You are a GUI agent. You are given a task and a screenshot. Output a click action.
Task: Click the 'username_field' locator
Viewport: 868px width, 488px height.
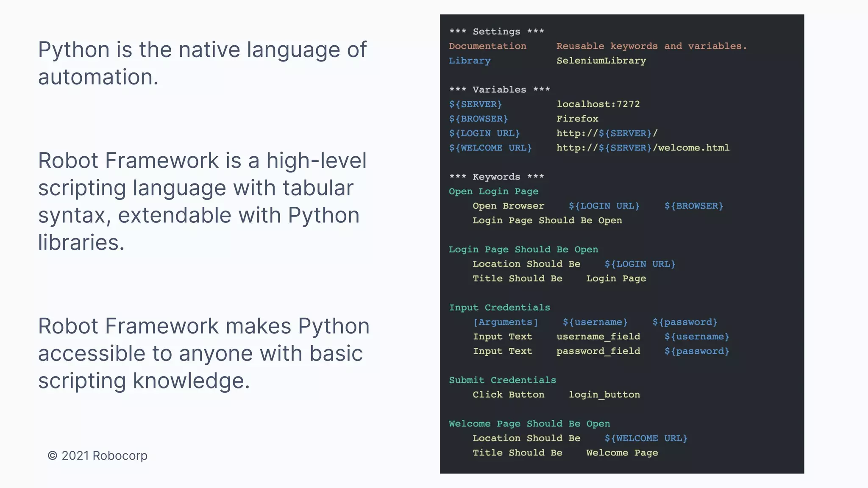tap(598, 337)
